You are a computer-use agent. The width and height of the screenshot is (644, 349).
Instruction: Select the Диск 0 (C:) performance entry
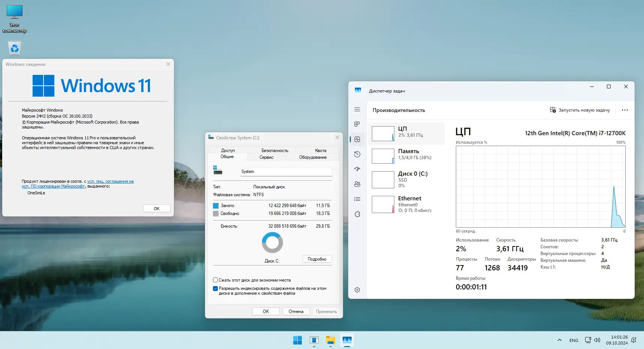coord(406,179)
